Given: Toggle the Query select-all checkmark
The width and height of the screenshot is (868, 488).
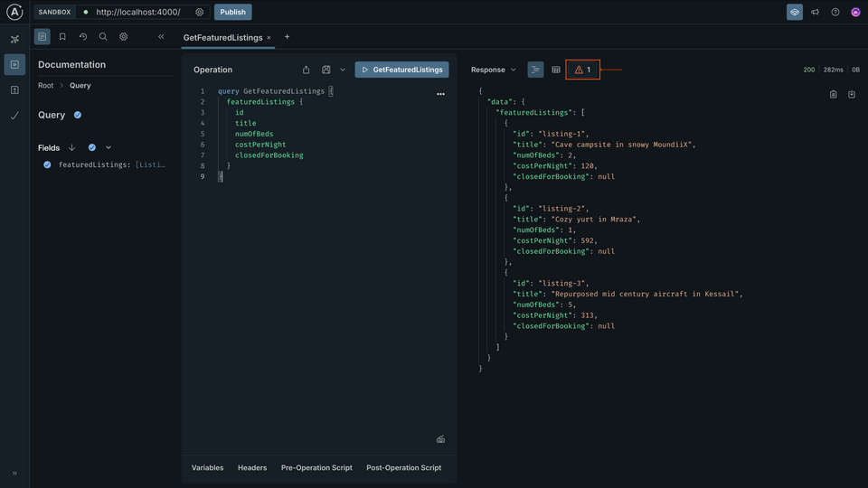Looking at the screenshot, I should (x=78, y=115).
